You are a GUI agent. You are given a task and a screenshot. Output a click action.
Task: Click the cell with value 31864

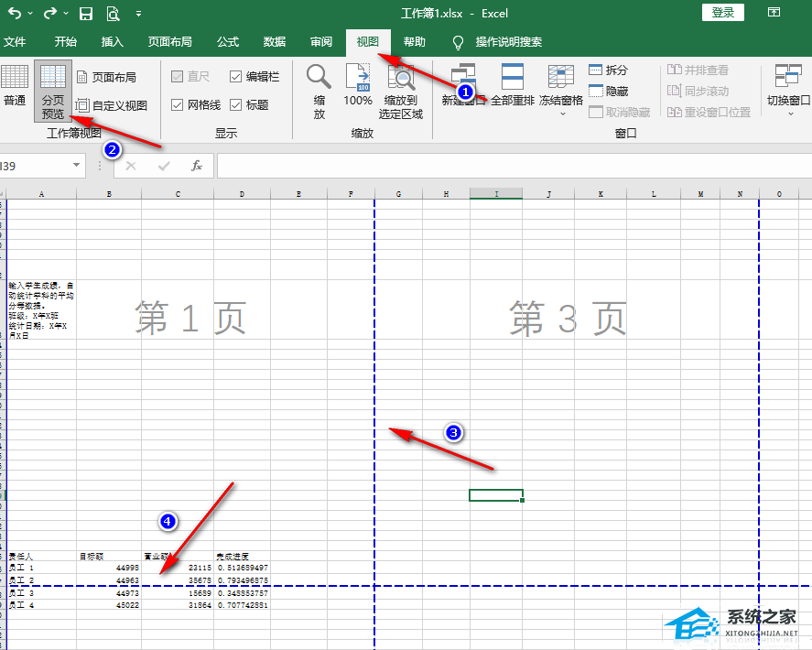click(178, 605)
